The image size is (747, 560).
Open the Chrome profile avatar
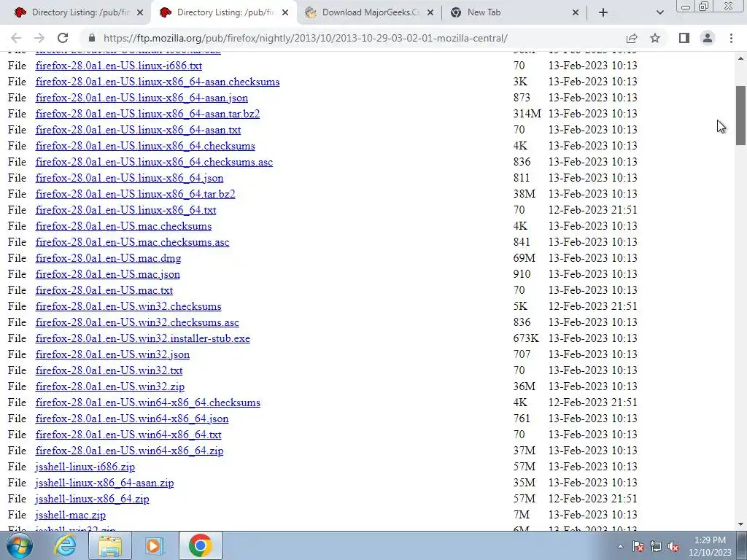pyautogui.click(x=708, y=38)
